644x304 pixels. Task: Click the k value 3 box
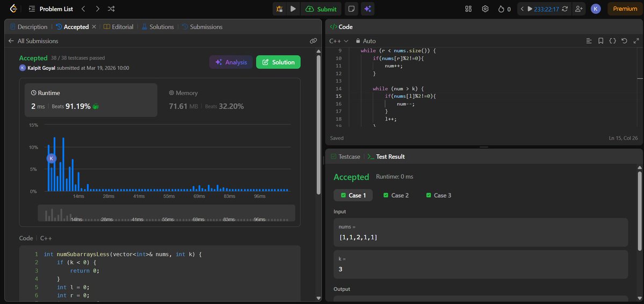(481, 264)
